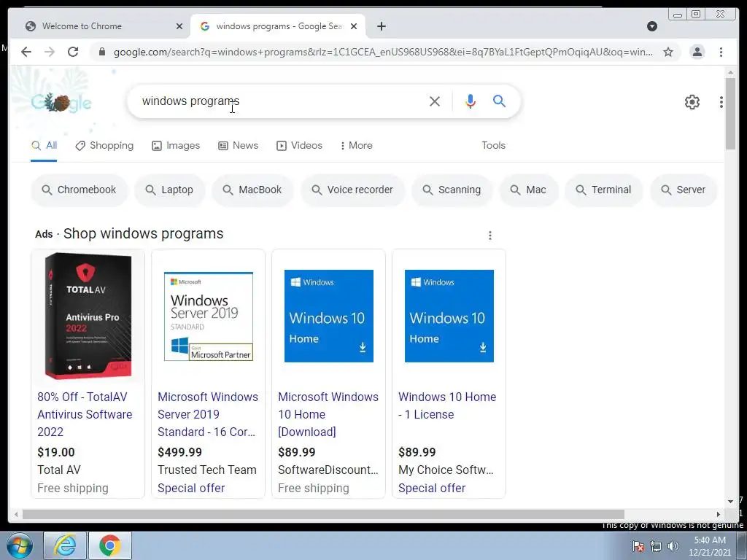Open the Microsoft Windows Server 2019 Standard link
The width and height of the screenshot is (747, 560).
click(208, 414)
